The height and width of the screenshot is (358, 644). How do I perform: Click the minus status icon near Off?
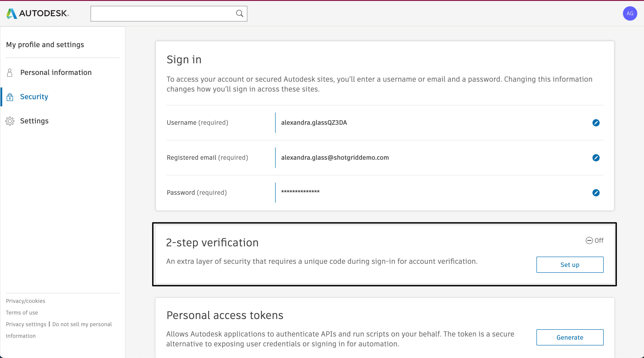point(589,240)
